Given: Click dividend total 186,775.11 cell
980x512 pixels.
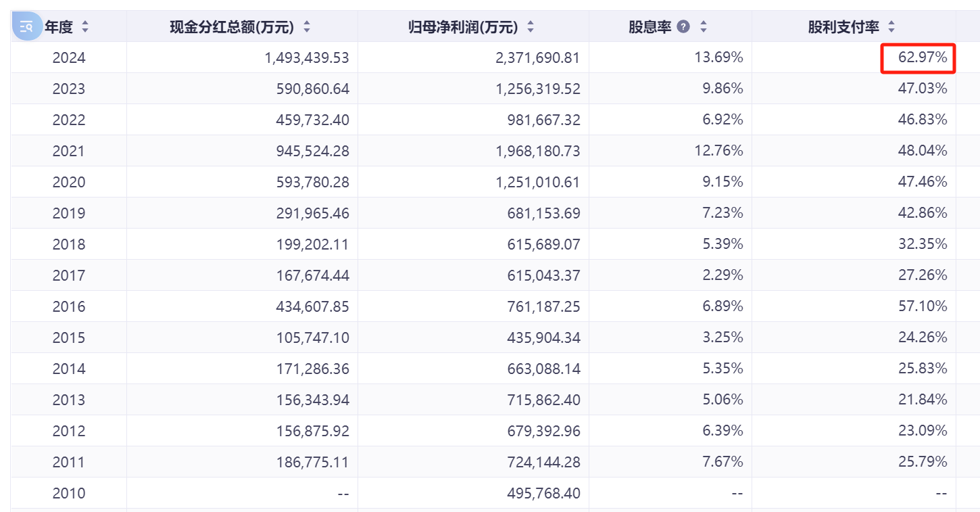Looking at the screenshot, I should (306, 462).
